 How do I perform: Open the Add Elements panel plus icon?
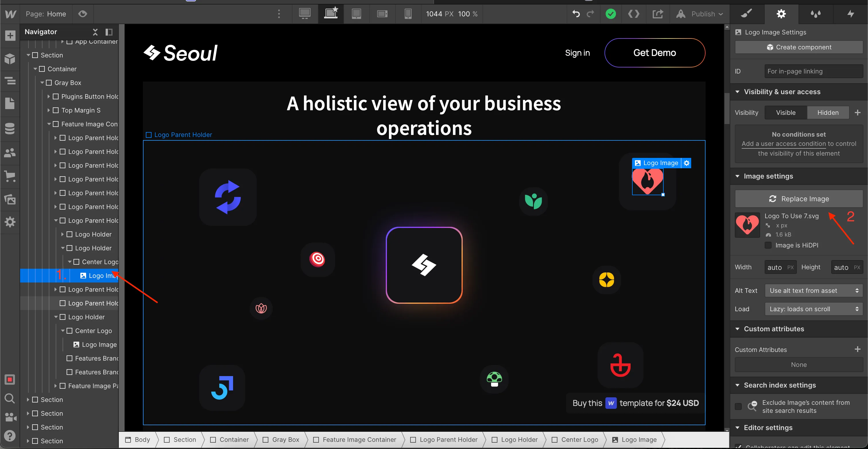pyautogui.click(x=10, y=35)
